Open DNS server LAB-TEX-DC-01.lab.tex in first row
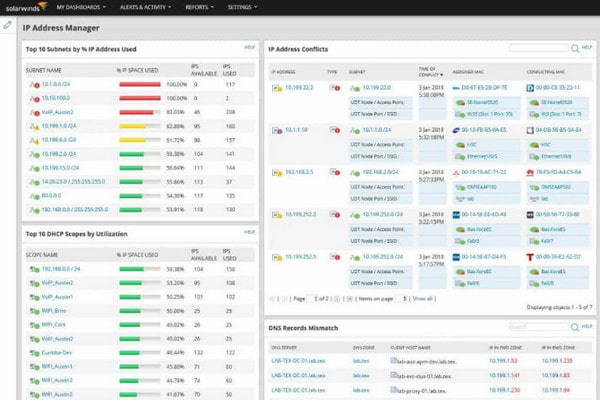This screenshot has width=600, height=400. tap(298, 361)
